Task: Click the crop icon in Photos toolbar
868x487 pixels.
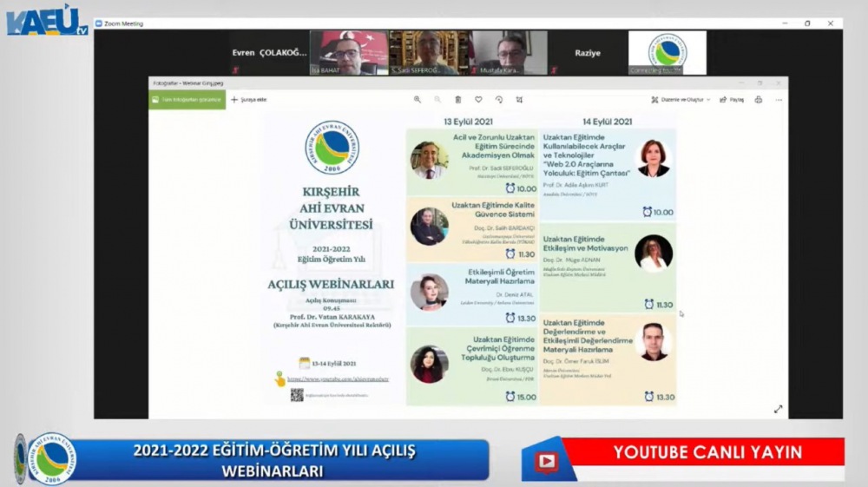Action: [x=519, y=100]
